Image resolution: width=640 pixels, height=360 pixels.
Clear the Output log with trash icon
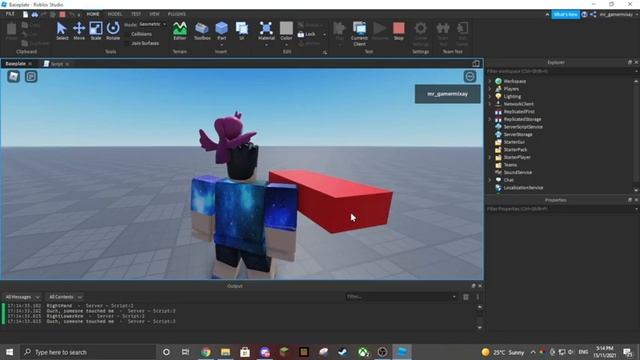pos(466,297)
